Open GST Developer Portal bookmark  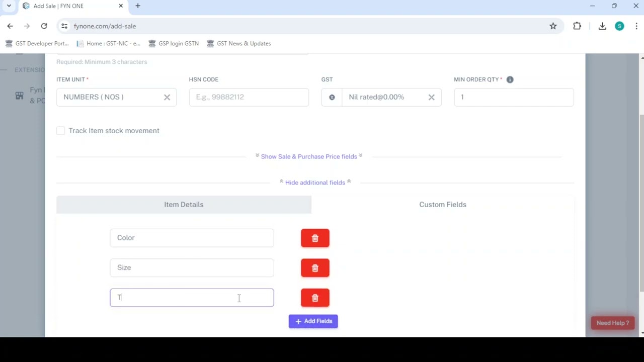tap(37, 44)
